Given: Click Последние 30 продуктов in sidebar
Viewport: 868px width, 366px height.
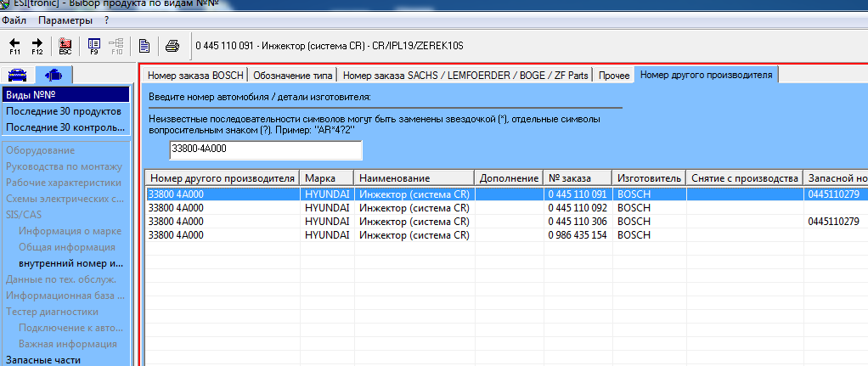Looking at the screenshot, I should (64, 111).
